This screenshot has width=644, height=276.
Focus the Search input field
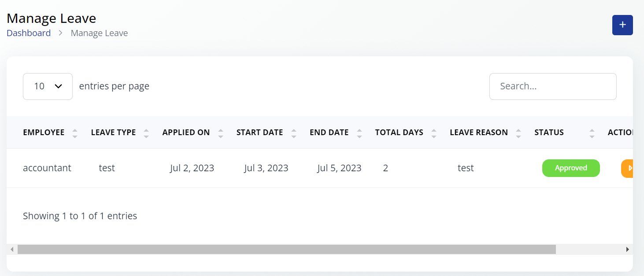point(553,86)
